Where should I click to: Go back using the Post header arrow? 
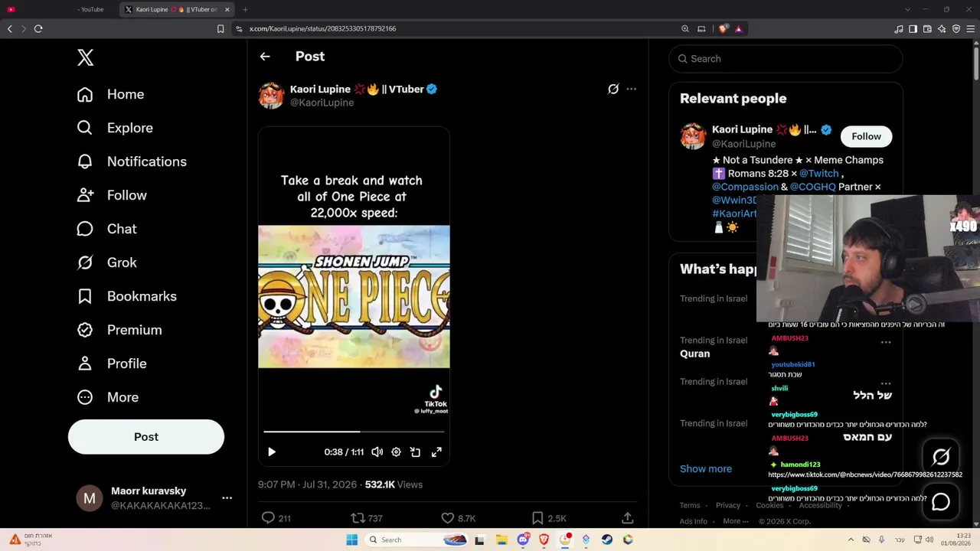click(265, 57)
